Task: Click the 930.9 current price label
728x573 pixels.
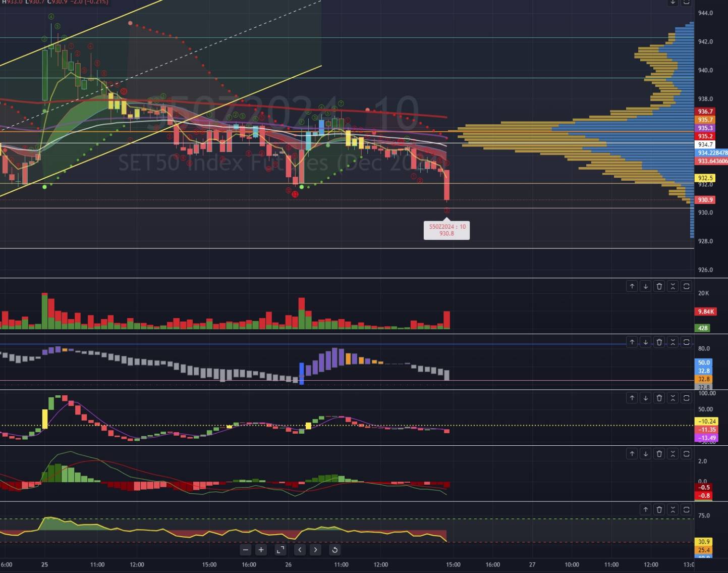Action: click(x=705, y=200)
